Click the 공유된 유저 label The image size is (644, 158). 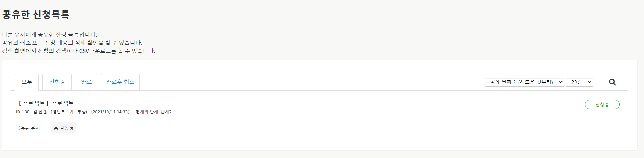click(x=30, y=128)
